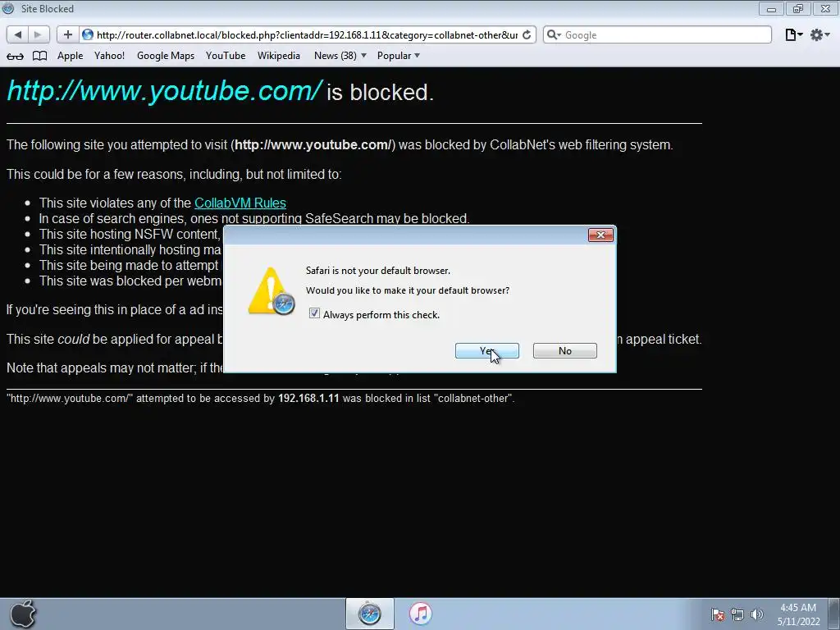Open the volume speaker tray icon
This screenshot has height=630, width=840.
pos(757,614)
